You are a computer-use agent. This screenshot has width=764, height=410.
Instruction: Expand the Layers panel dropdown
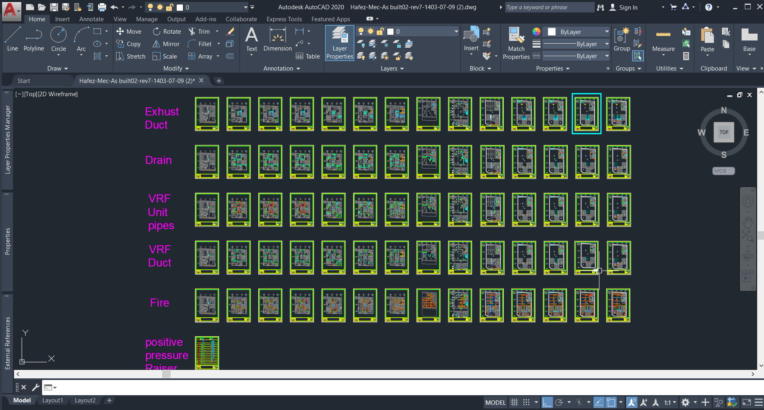pos(392,68)
